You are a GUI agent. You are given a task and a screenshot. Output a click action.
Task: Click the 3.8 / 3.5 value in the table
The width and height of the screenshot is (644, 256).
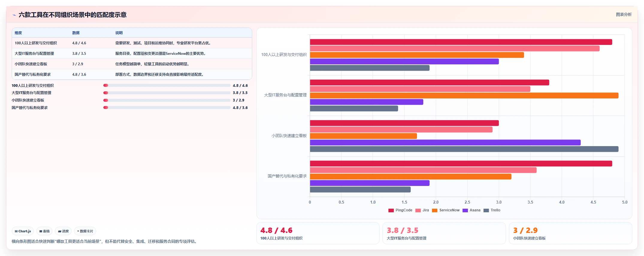(79, 54)
